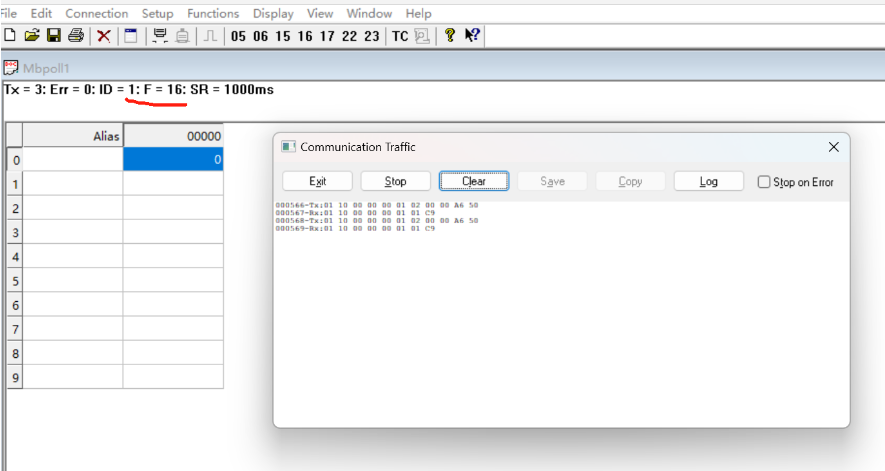Click the grayed Save button in traffic dialog

[x=553, y=181]
